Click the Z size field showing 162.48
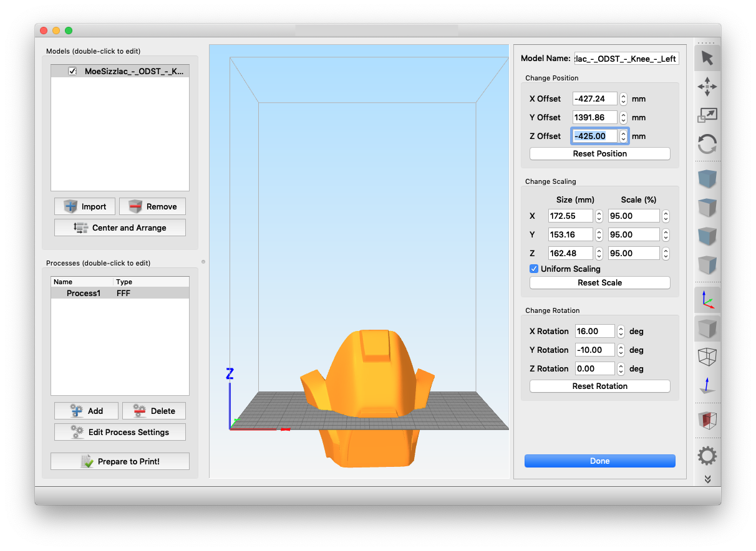This screenshot has height=551, width=756. [x=571, y=253]
